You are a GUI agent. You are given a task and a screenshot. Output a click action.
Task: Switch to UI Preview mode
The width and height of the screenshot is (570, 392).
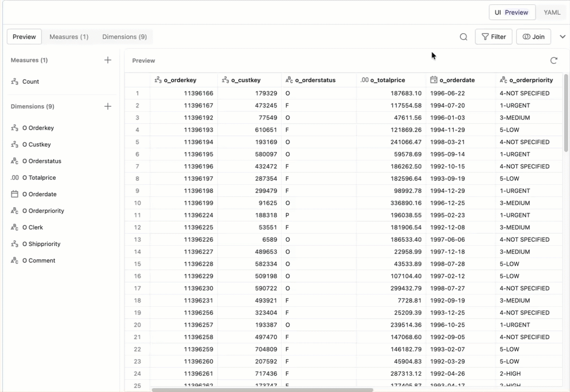511,12
